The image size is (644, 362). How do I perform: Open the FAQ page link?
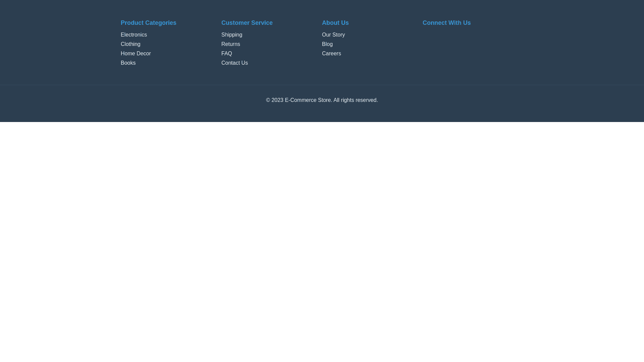point(226,54)
